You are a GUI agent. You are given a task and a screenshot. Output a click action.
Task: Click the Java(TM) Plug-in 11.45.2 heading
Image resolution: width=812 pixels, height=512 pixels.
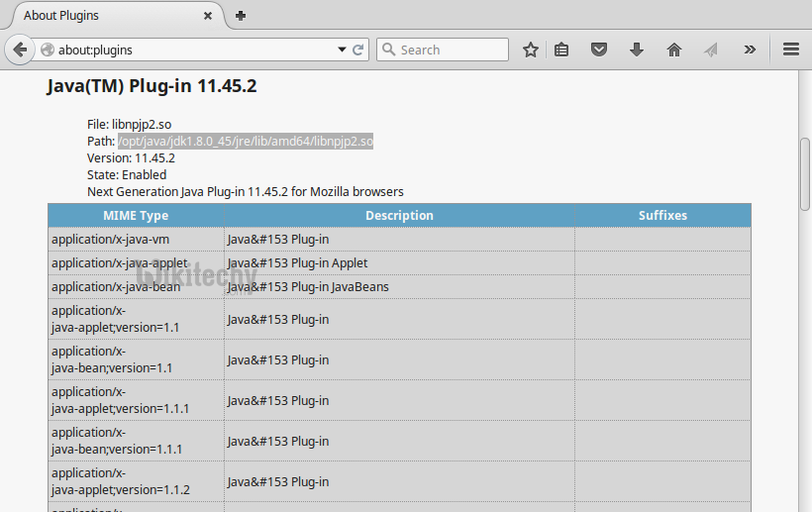pos(152,86)
